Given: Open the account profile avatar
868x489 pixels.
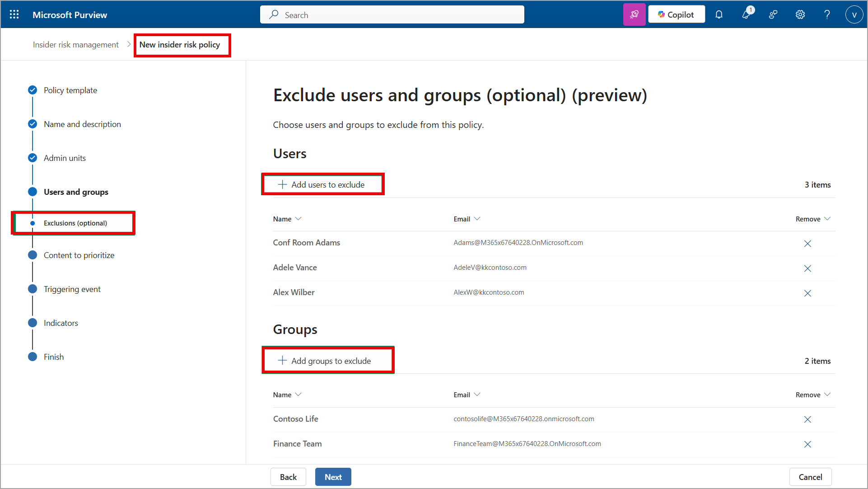Looking at the screenshot, I should pos(854,14).
